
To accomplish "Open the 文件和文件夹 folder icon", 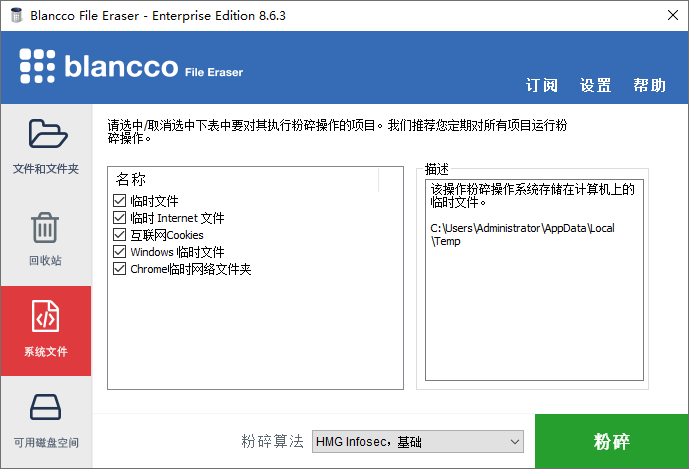I will [48, 133].
